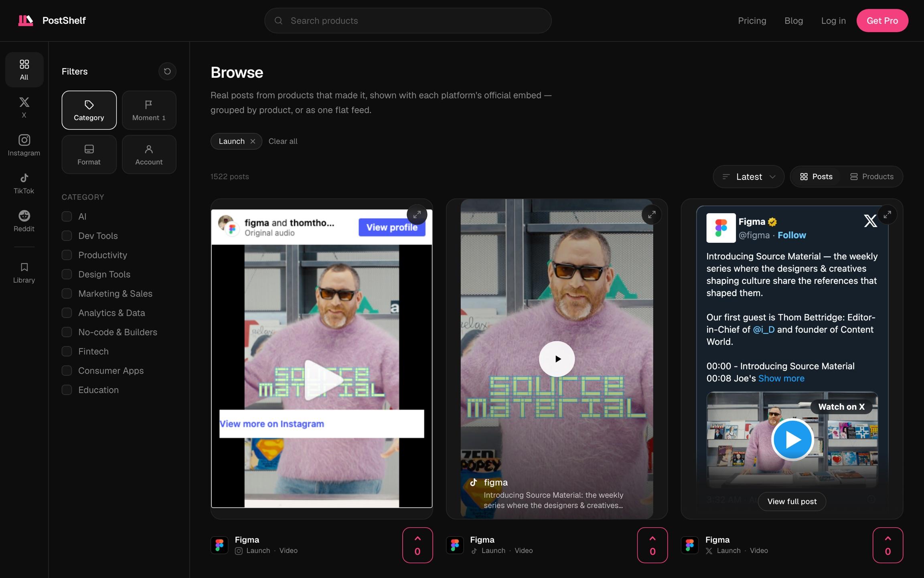Upvote the Figma TikTok post
Image resolution: width=924 pixels, height=578 pixels.
coord(652,545)
